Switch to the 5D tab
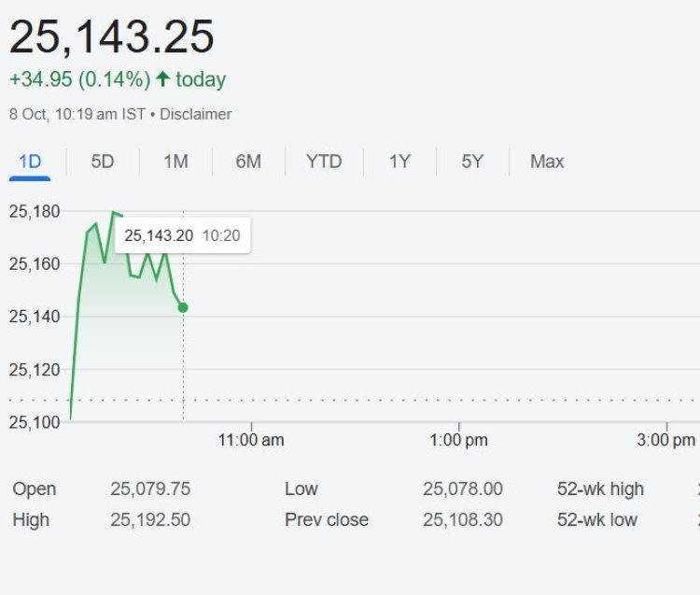Image resolution: width=700 pixels, height=595 pixels. 103,162
